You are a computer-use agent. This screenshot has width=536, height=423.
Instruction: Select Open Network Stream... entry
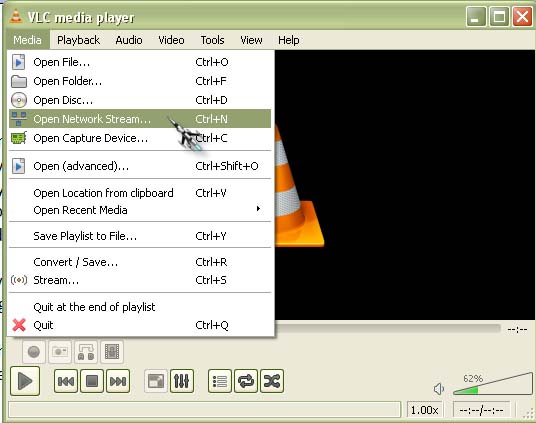(x=139, y=119)
